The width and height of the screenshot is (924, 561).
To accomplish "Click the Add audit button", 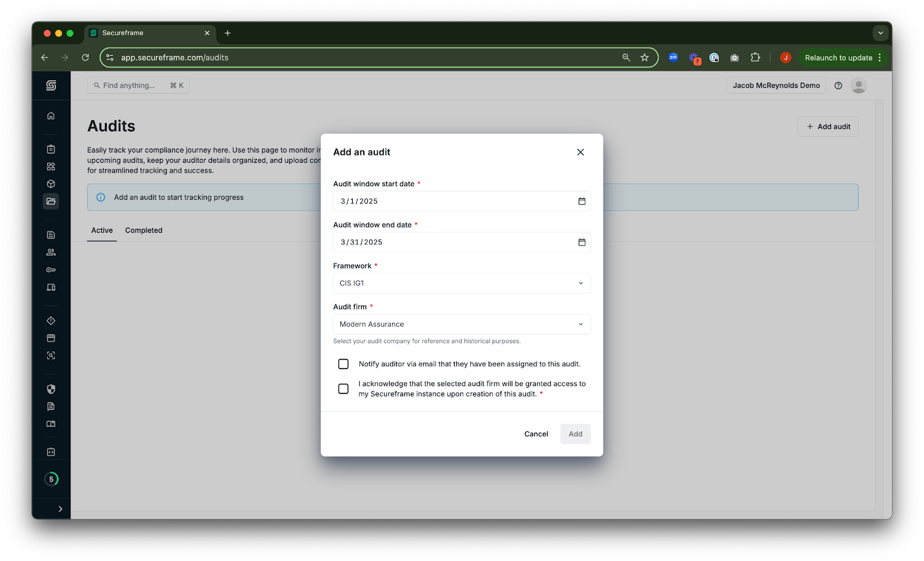I will tap(828, 127).
